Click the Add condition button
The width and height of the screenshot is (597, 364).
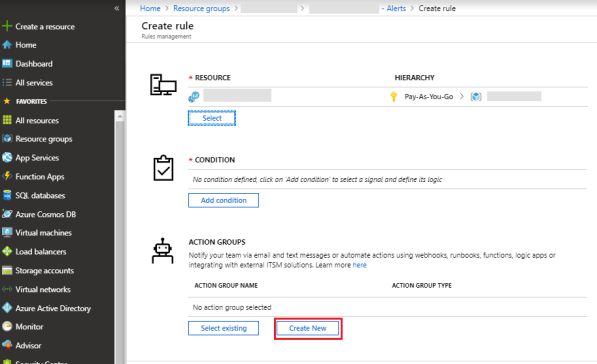click(x=223, y=200)
